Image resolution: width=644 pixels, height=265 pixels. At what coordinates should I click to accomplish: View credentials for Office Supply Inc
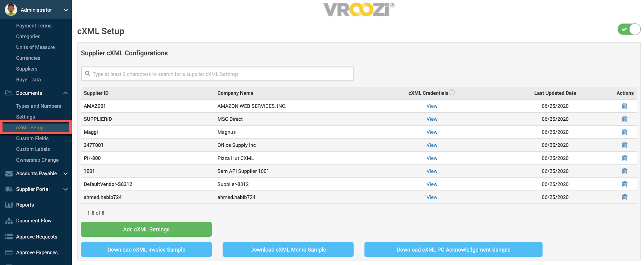(432, 145)
